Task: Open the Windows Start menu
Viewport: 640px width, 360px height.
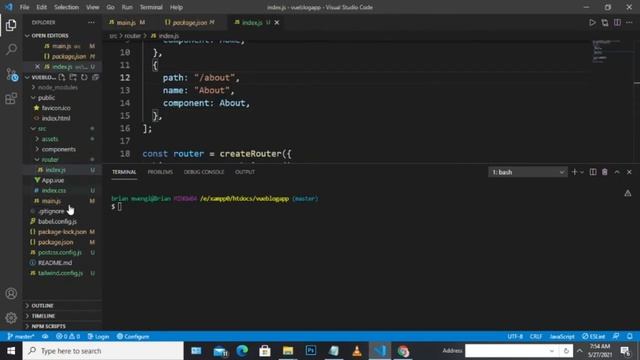Action: pos(11,351)
